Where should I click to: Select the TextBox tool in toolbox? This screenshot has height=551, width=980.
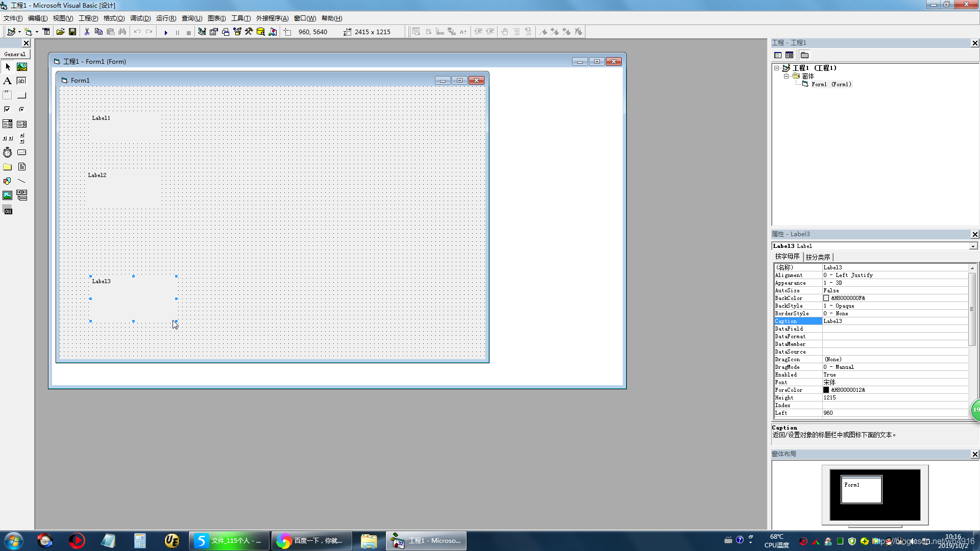click(x=21, y=81)
